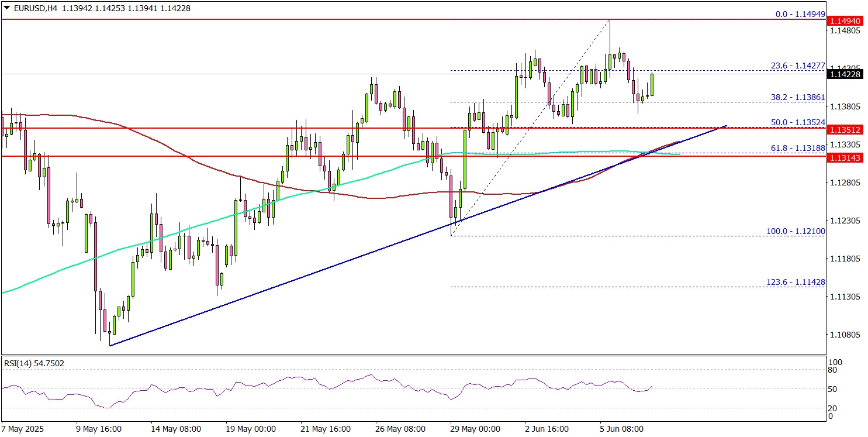Select the Fibonacci 50.0 - 1.13524 label
The width and height of the screenshot is (868, 437).
796,122
